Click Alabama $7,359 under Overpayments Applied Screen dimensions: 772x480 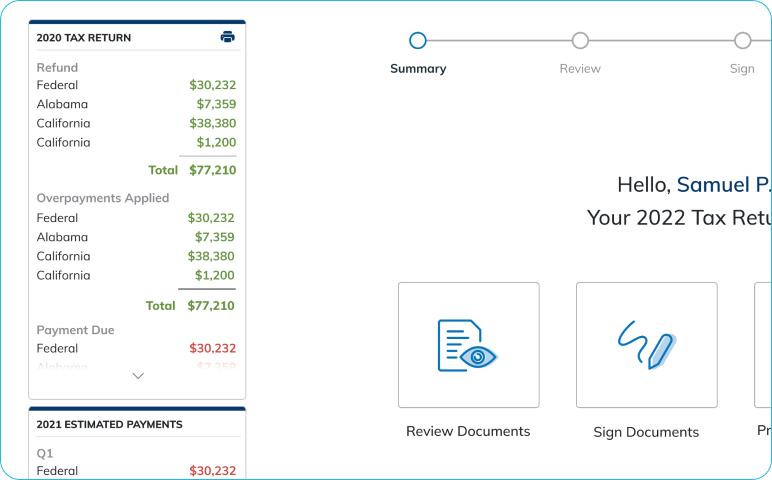[135, 237]
